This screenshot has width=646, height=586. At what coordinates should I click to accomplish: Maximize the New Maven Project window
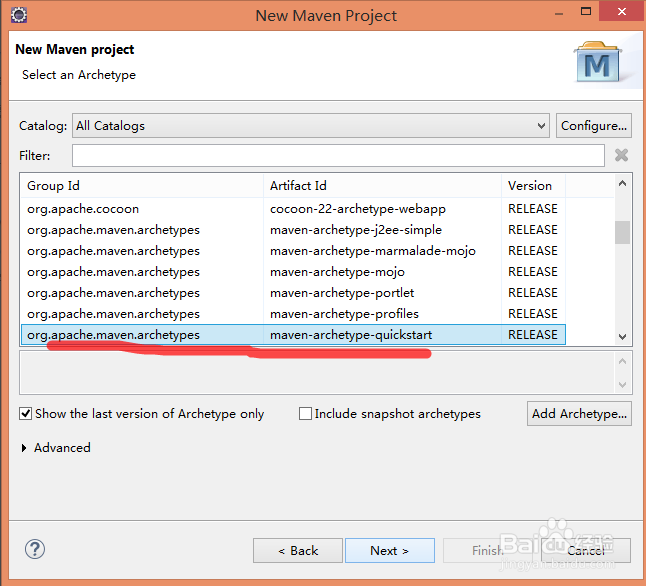(585, 12)
